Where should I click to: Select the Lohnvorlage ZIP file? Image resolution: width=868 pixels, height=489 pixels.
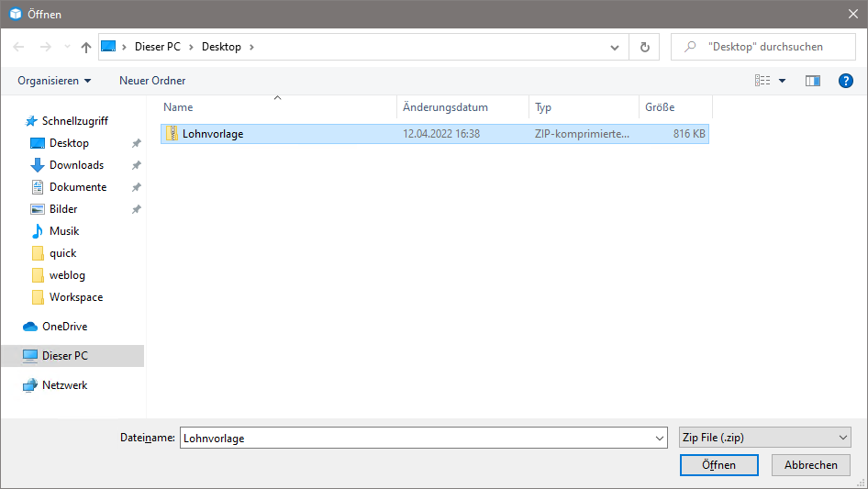click(x=213, y=134)
